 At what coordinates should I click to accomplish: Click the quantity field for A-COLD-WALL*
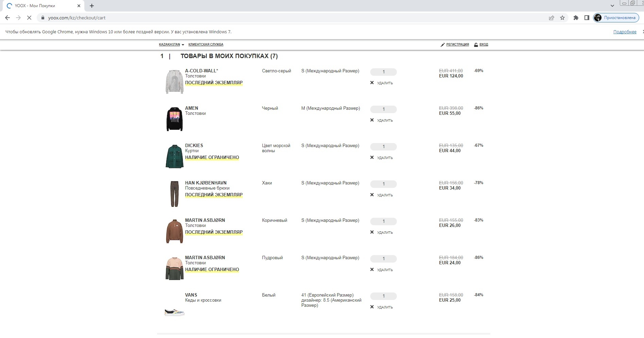[x=384, y=72]
